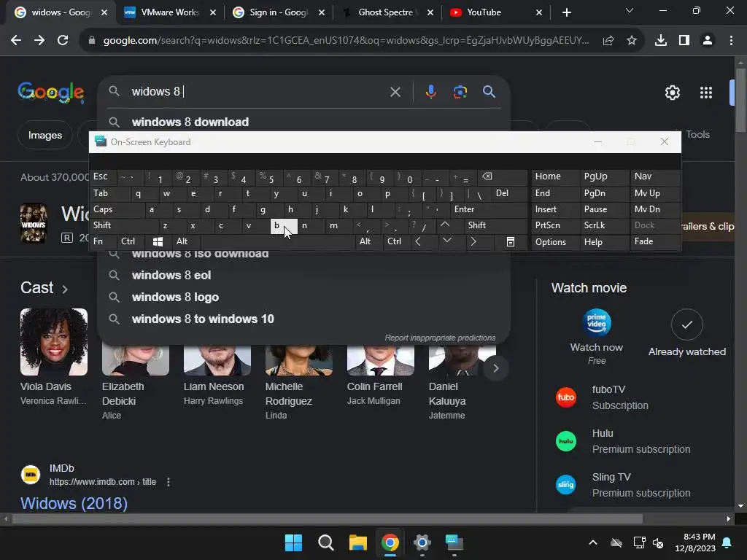This screenshot has height=560, width=747.
Task: Click Windows logo key on On-Screen Keyboard
Action: (x=158, y=242)
